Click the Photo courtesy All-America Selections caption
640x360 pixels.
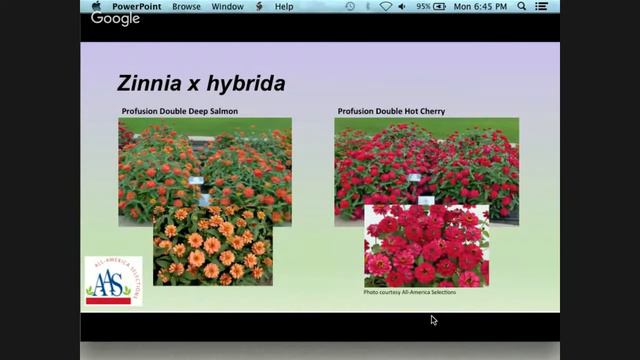click(410, 292)
